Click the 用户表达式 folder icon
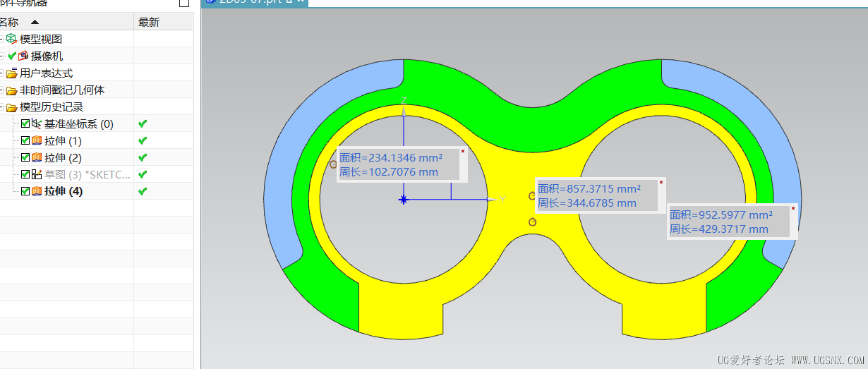The image size is (868, 369). pyautogui.click(x=11, y=73)
